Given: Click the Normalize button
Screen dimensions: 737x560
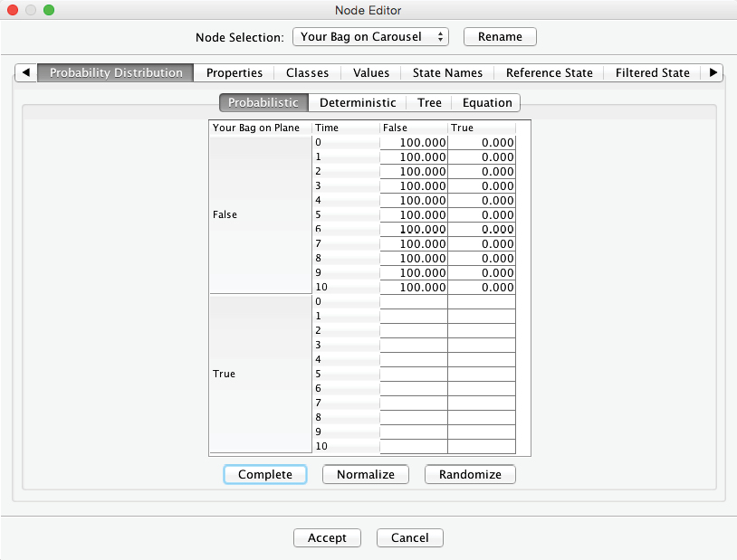Looking at the screenshot, I should coord(365,474).
